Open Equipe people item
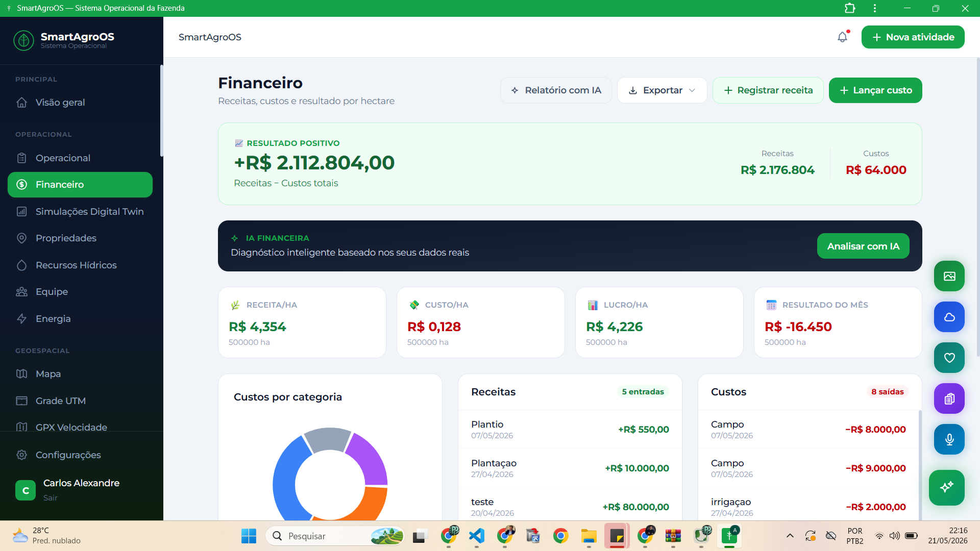 pos(80,292)
